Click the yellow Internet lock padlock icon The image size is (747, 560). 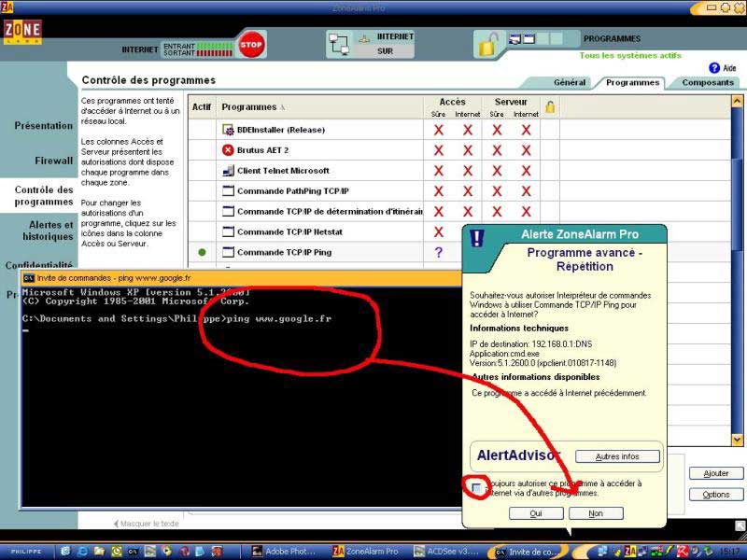tap(488, 44)
